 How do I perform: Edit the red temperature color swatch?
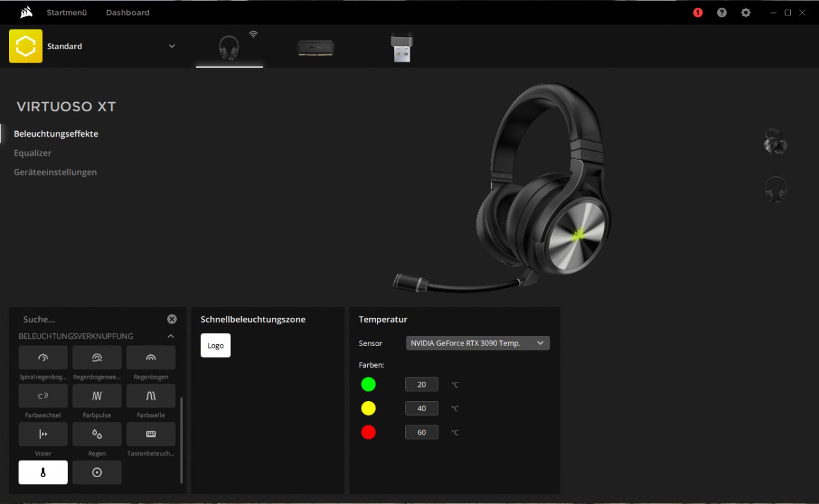coord(369,432)
